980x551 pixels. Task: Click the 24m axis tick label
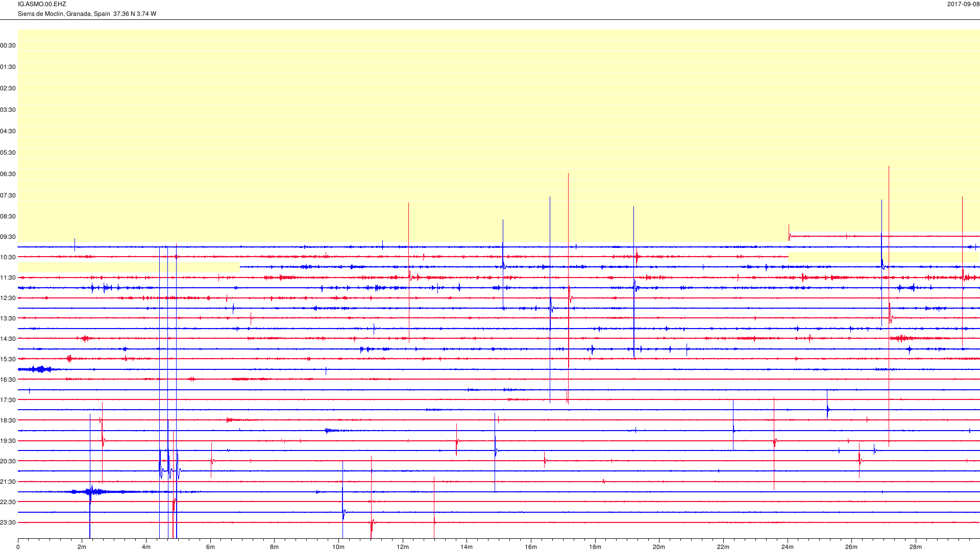click(x=788, y=547)
